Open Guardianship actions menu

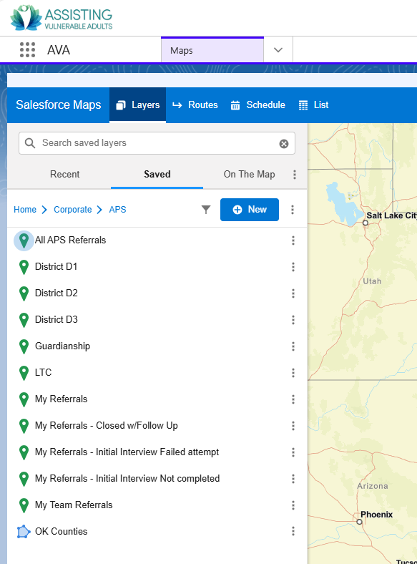293,346
